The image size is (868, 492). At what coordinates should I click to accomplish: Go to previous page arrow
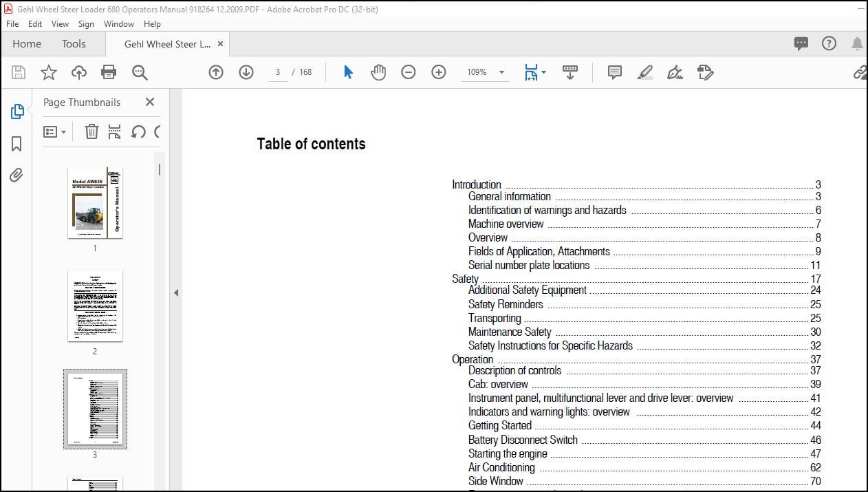216,72
